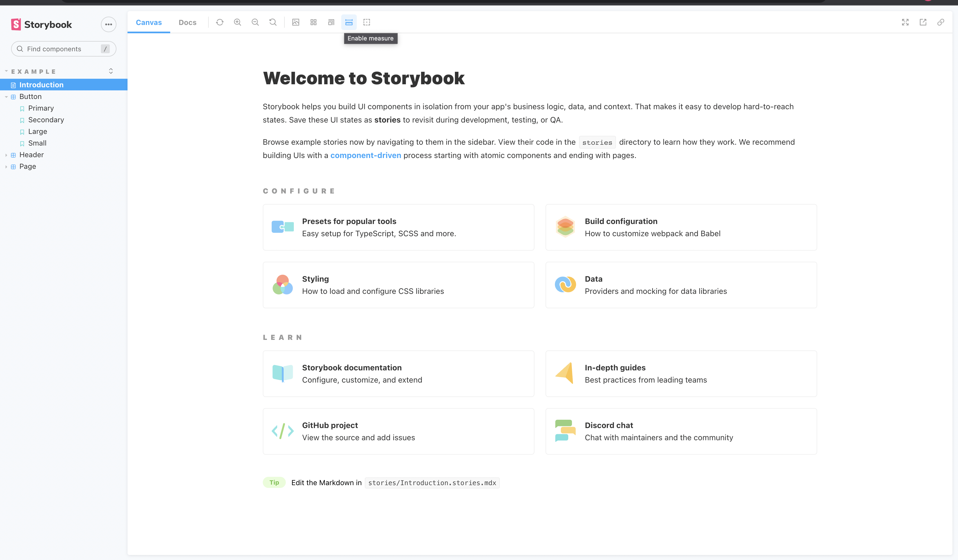The image size is (958, 560).
Task: Open Presets for popular tools card
Action: click(x=398, y=227)
